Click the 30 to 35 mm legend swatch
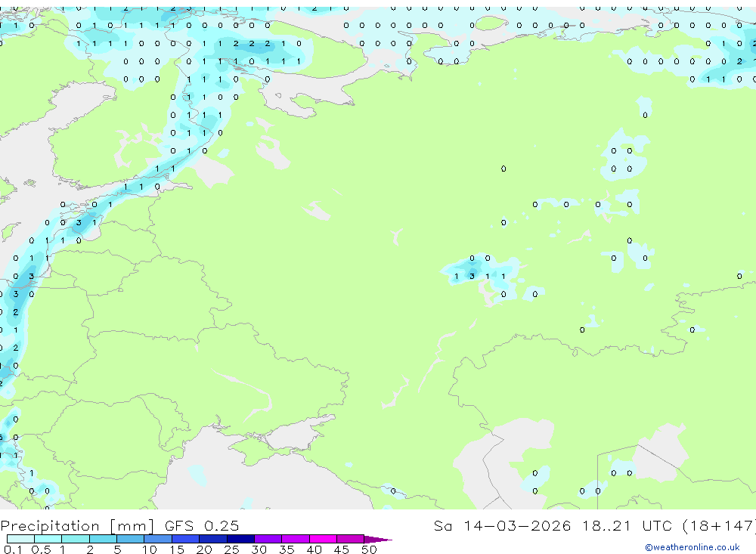Image resolution: width=756 pixels, height=554 pixels. pyautogui.click(x=268, y=539)
